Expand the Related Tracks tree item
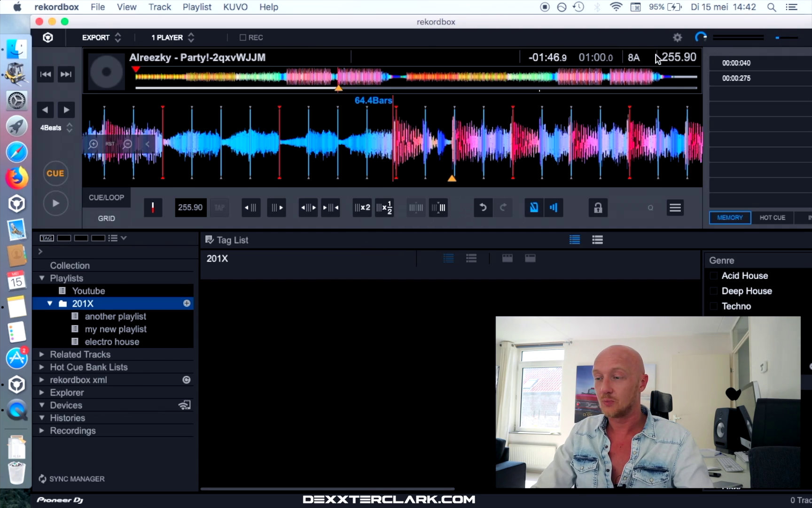 (42, 354)
